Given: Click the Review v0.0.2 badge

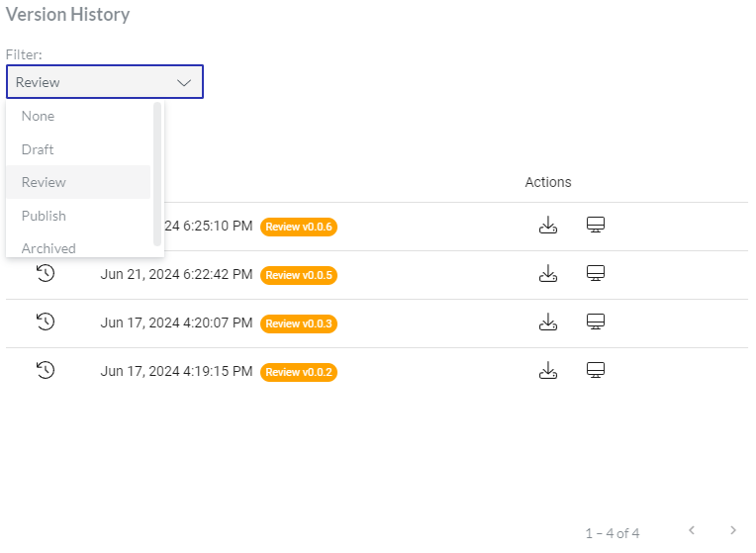Looking at the screenshot, I should pyautogui.click(x=299, y=372).
